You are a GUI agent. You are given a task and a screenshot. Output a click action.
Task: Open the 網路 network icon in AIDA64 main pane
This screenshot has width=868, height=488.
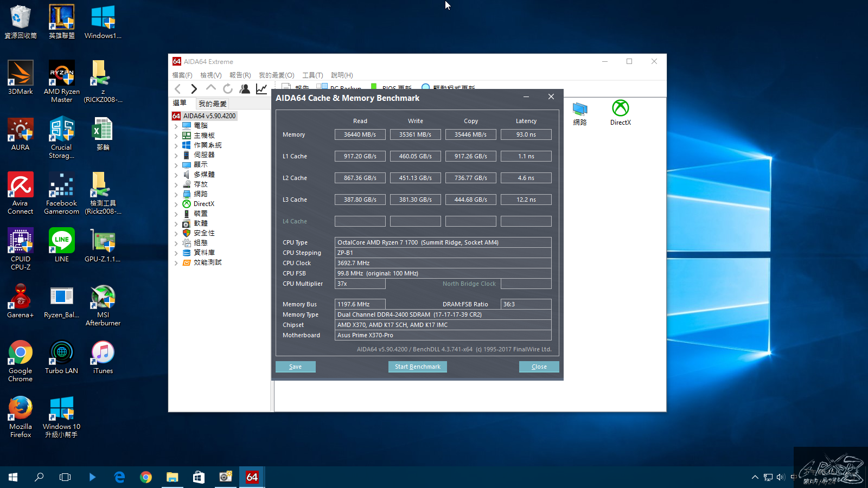pos(580,113)
